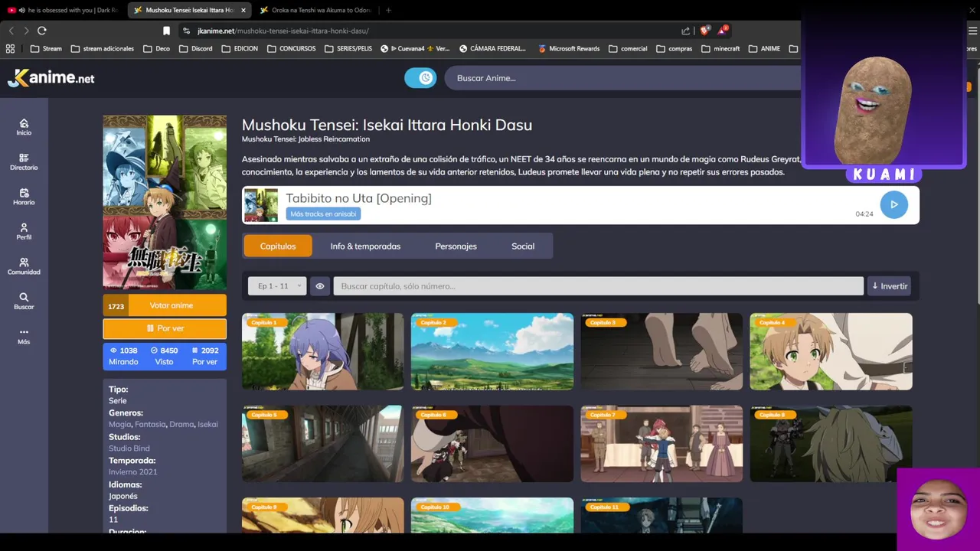
Task: Open the SERIES/PELIS bookmarks folder
Action: click(348, 48)
